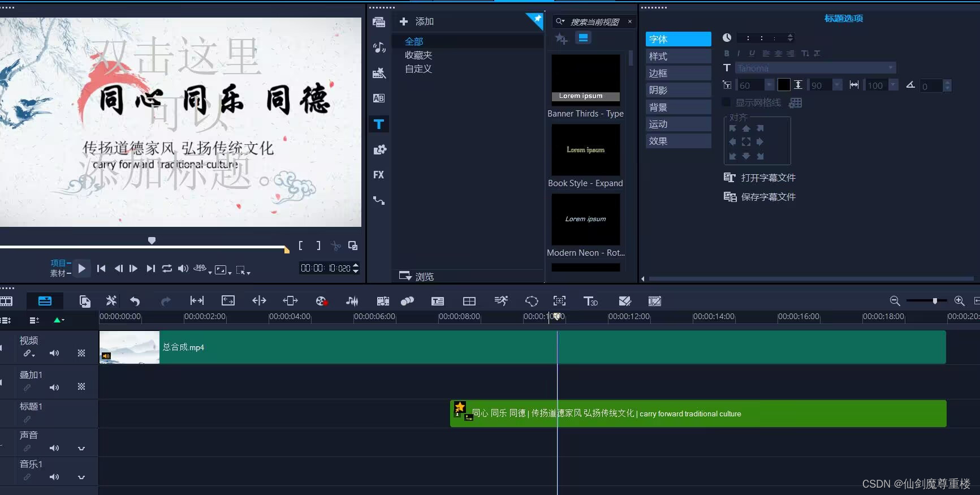This screenshot has width=980, height=495.
Task: Open the character spacing 100 dropdown
Action: click(893, 85)
